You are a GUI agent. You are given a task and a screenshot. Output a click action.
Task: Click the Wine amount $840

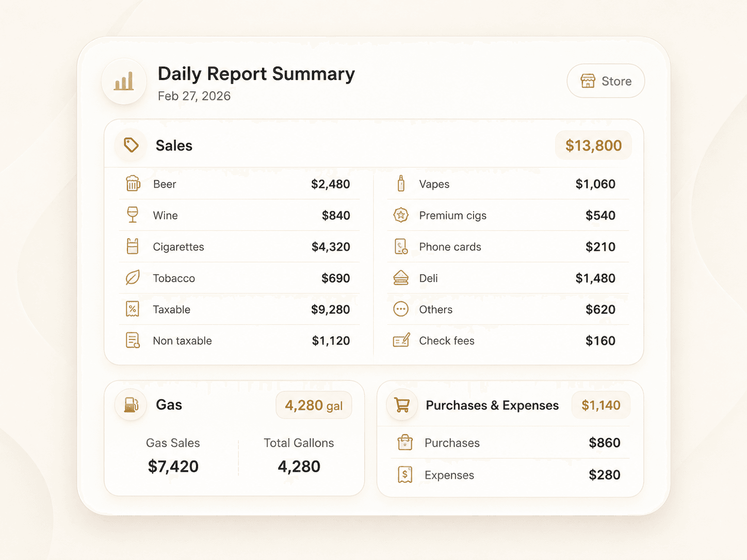point(336,216)
